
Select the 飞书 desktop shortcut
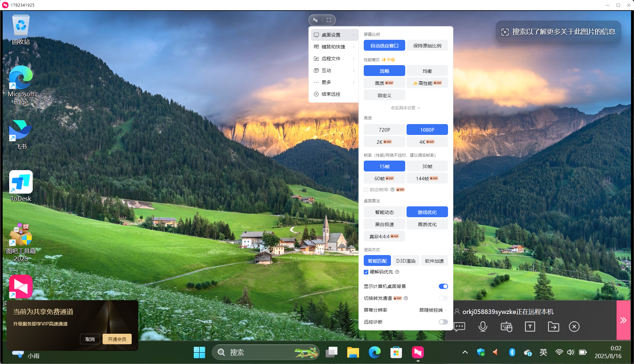pos(21,135)
